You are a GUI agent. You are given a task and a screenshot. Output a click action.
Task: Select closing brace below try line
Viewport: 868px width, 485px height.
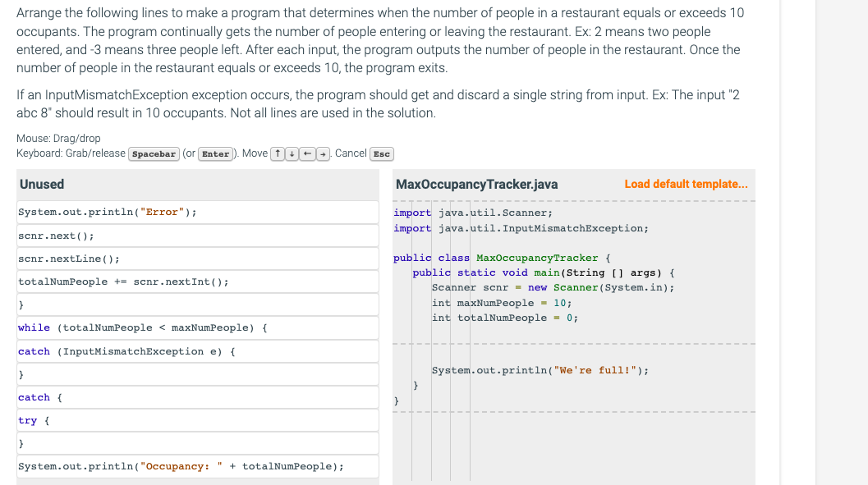point(198,443)
